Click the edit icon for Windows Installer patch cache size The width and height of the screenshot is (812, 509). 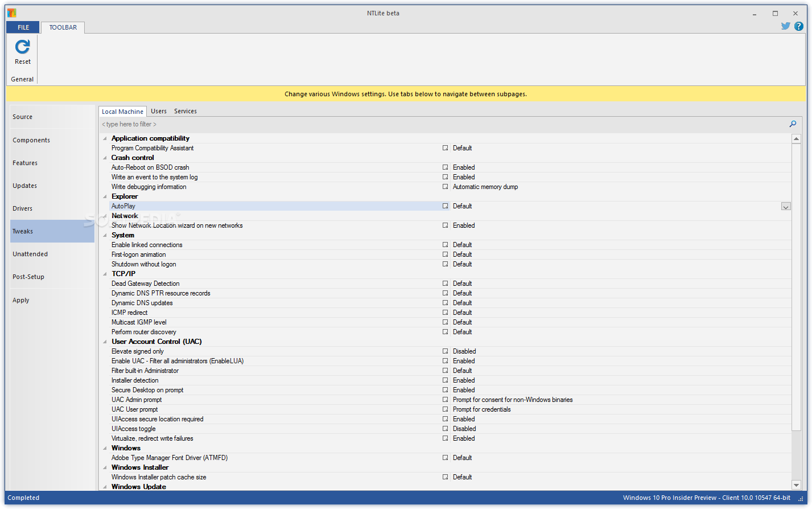click(446, 477)
